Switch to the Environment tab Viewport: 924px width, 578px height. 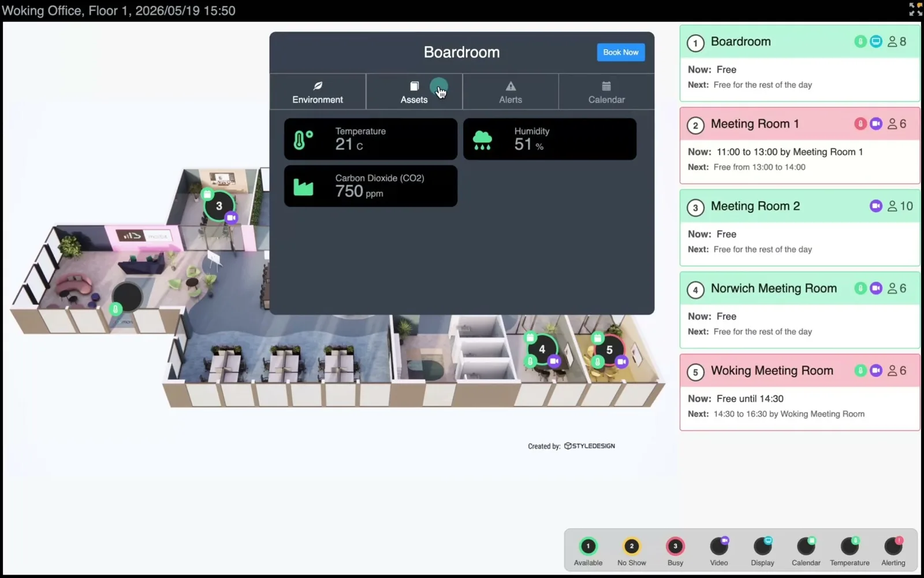318,92
